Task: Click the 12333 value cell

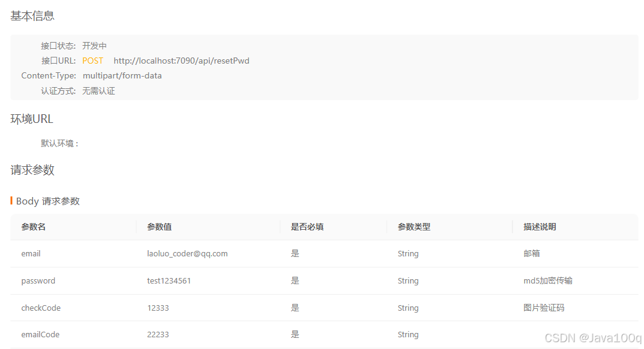Action: point(158,308)
